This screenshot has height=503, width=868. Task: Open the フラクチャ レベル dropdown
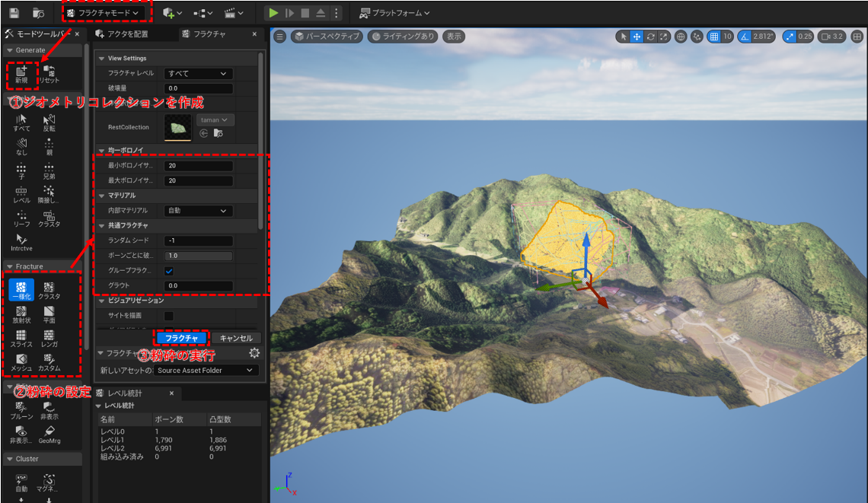coord(198,74)
